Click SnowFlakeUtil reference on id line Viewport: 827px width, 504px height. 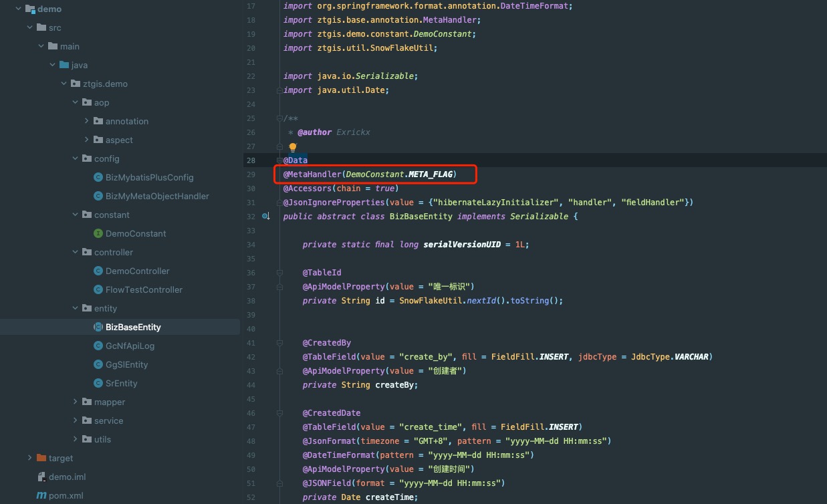[430, 301]
